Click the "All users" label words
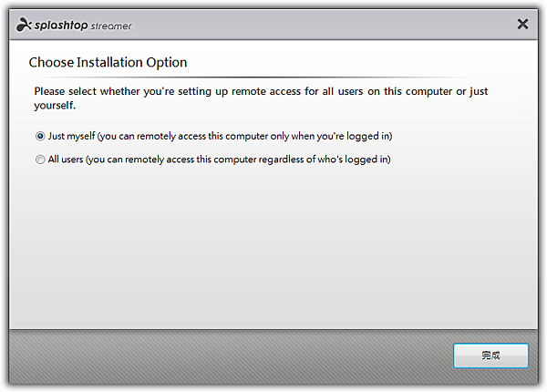Screen dimensions: 547x392 pos(66,160)
